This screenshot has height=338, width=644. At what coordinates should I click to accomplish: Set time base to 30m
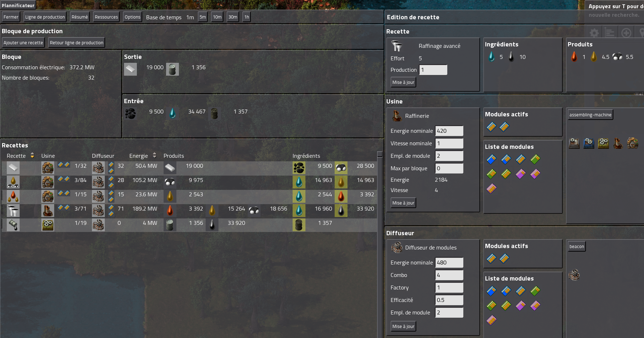tap(233, 17)
